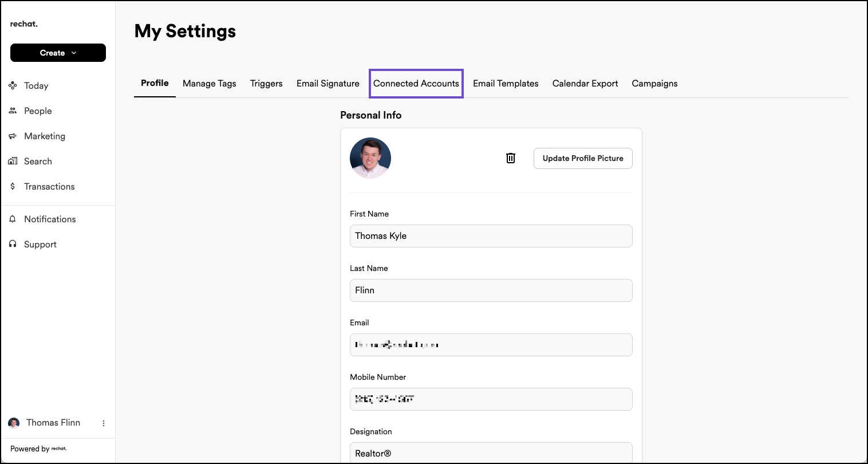Click the Transactions dollar icon
Viewport: 868px width, 464px height.
click(x=13, y=187)
